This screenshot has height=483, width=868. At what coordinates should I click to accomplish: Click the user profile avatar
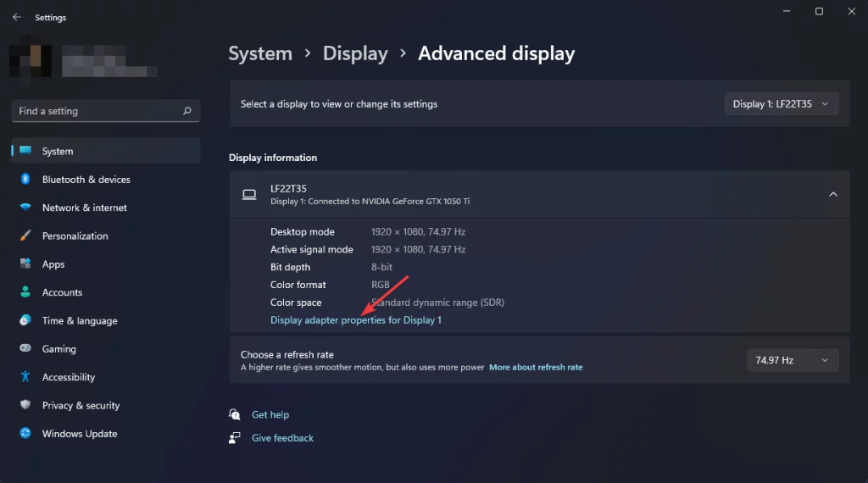point(31,60)
